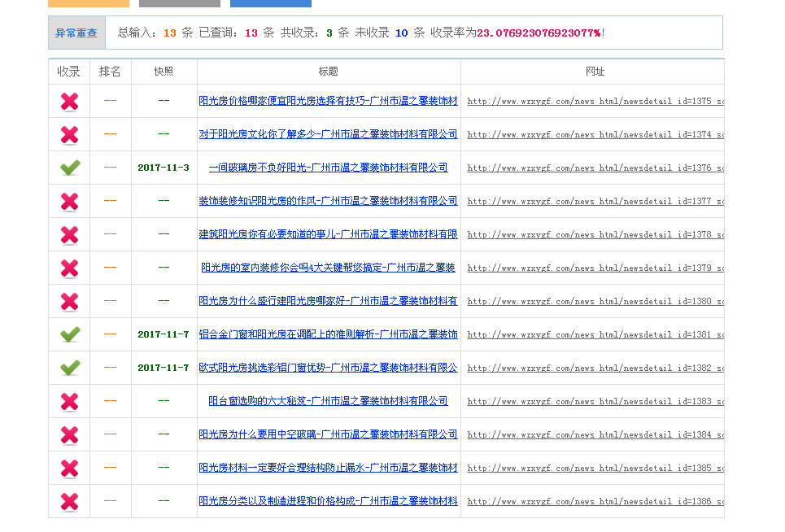Click the red X for the 阳光房分类 row
The width and height of the screenshot is (785, 532).
pos(69,501)
